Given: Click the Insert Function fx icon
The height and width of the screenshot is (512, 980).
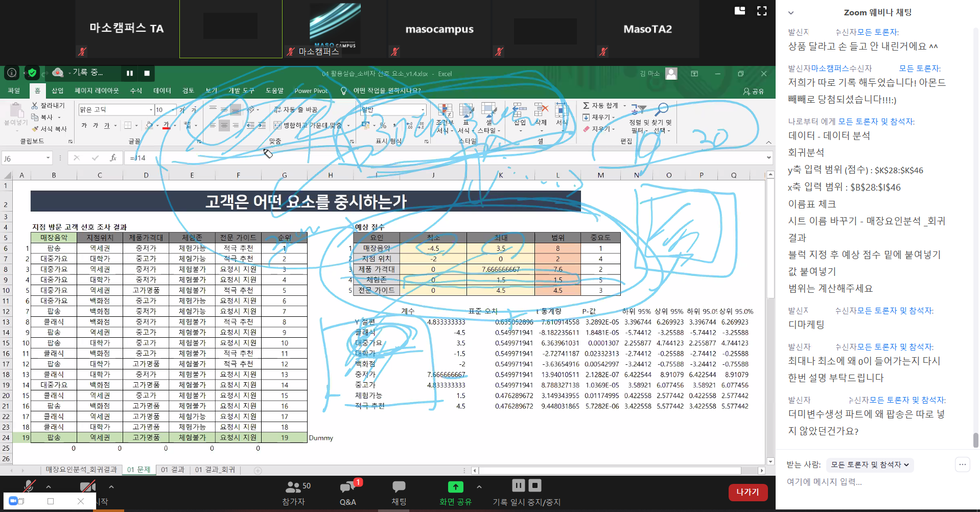Looking at the screenshot, I should click(113, 158).
